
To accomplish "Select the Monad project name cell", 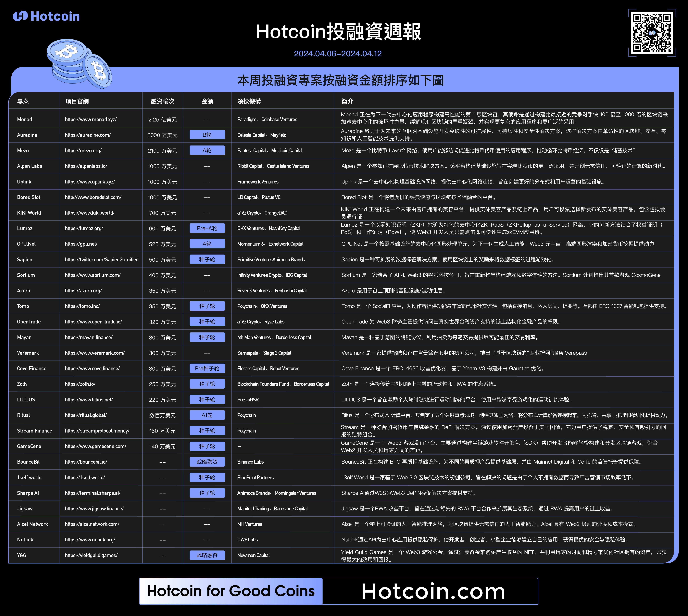I will pos(24,119).
